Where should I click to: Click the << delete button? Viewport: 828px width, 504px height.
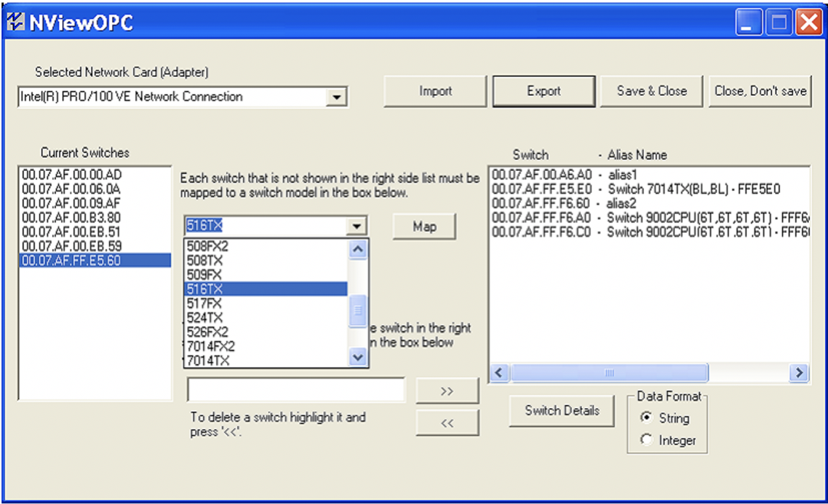point(447,423)
